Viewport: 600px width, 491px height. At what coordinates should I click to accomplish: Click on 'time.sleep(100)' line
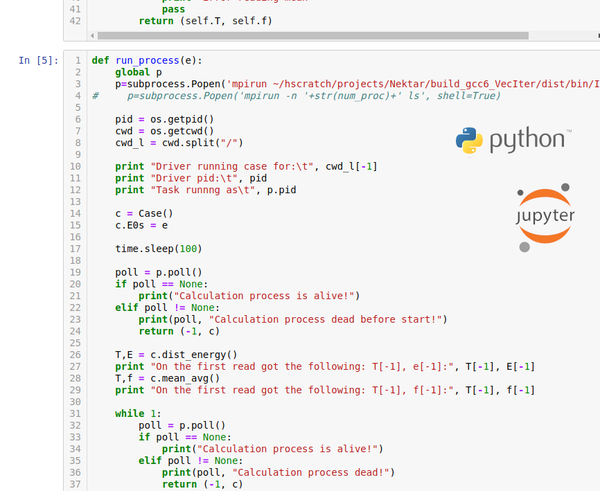[x=159, y=249]
